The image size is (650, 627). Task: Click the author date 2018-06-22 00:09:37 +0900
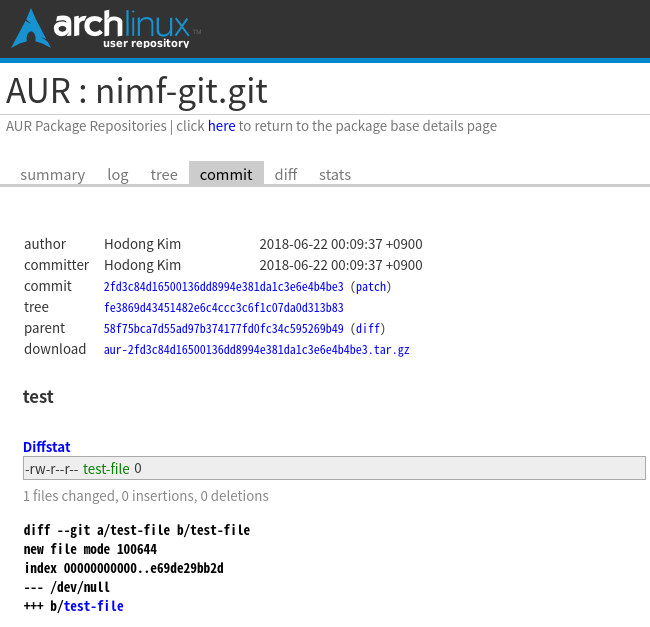[341, 244]
